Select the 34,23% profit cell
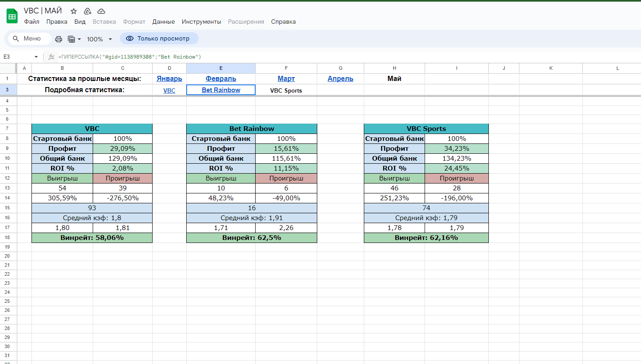Viewport: 641px width, 364px height. pos(457,149)
